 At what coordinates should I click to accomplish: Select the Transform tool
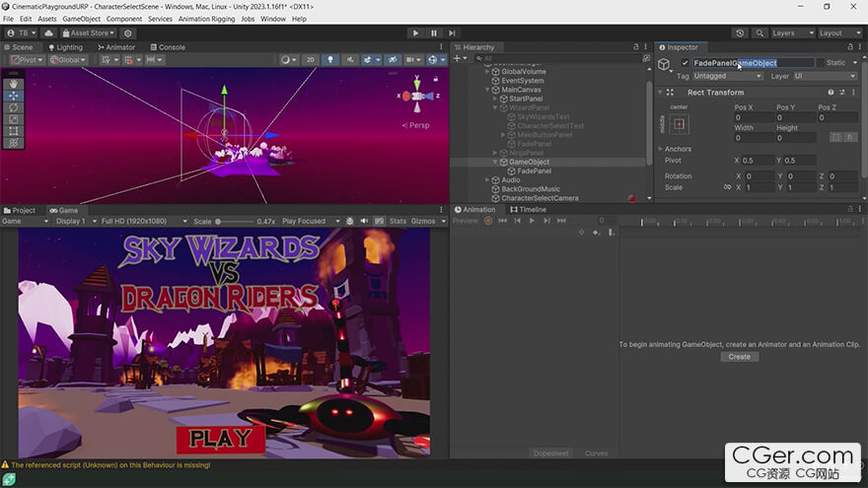[x=13, y=143]
